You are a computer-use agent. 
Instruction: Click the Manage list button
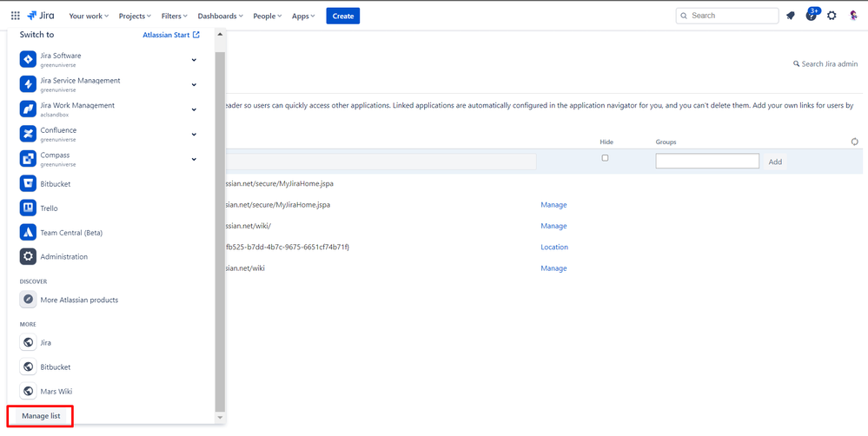pyautogui.click(x=41, y=415)
